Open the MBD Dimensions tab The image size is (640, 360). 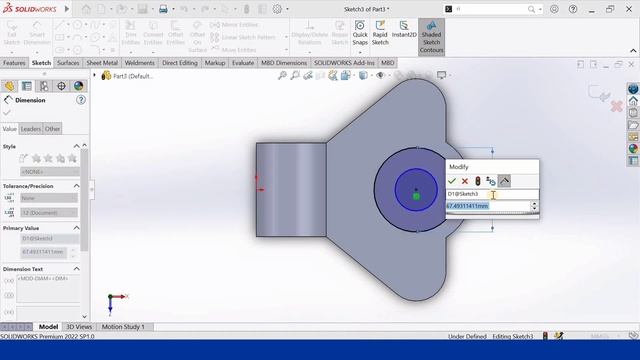284,63
